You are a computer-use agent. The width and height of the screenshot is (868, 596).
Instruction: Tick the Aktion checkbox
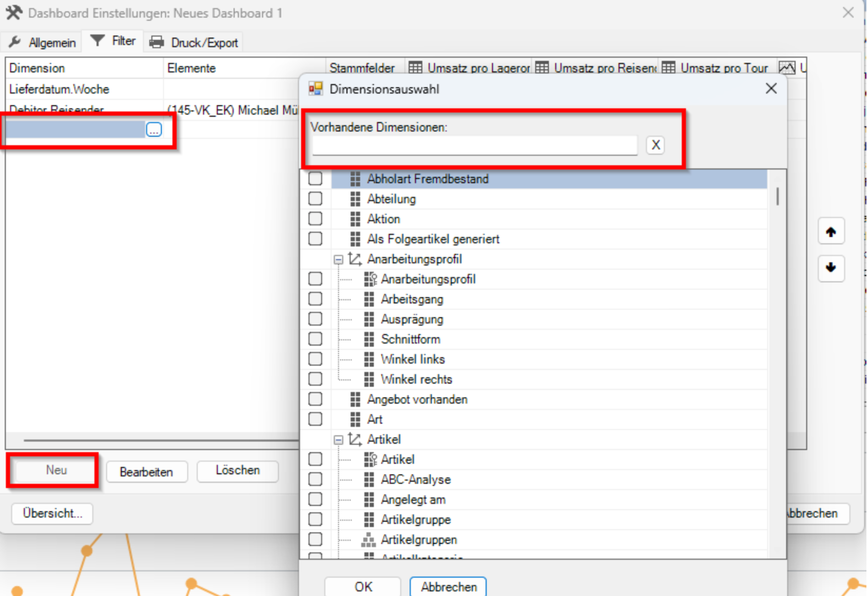point(315,219)
